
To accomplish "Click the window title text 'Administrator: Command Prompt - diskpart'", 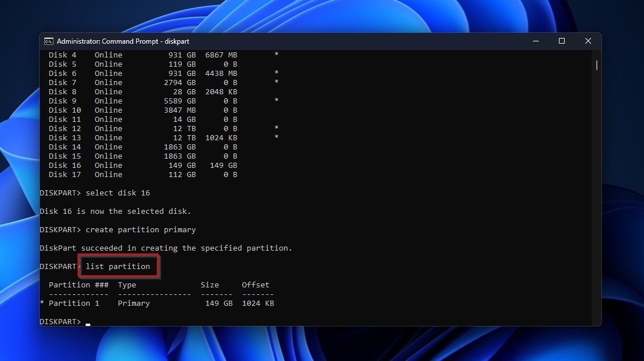I will 123,41.
